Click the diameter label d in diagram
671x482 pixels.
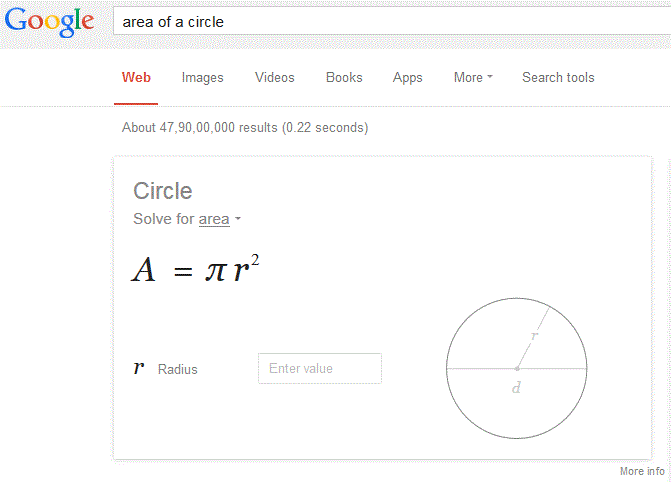516,388
